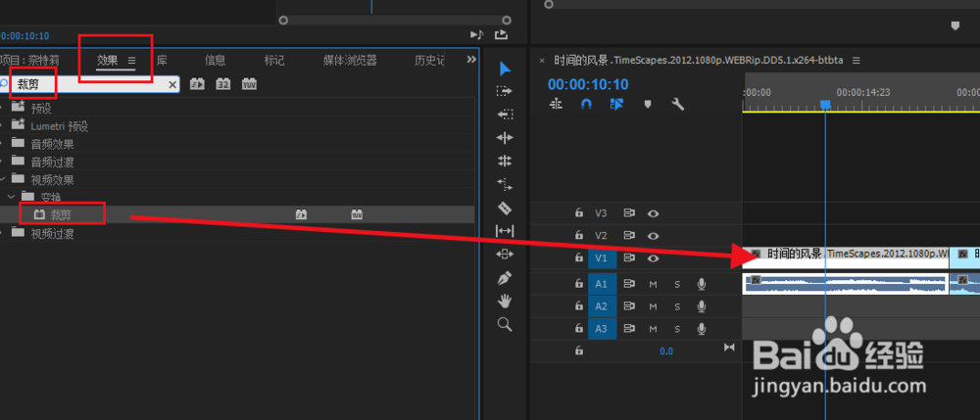Hide V3 track output eye
This screenshot has width=980, height=420.
point(653,213)
